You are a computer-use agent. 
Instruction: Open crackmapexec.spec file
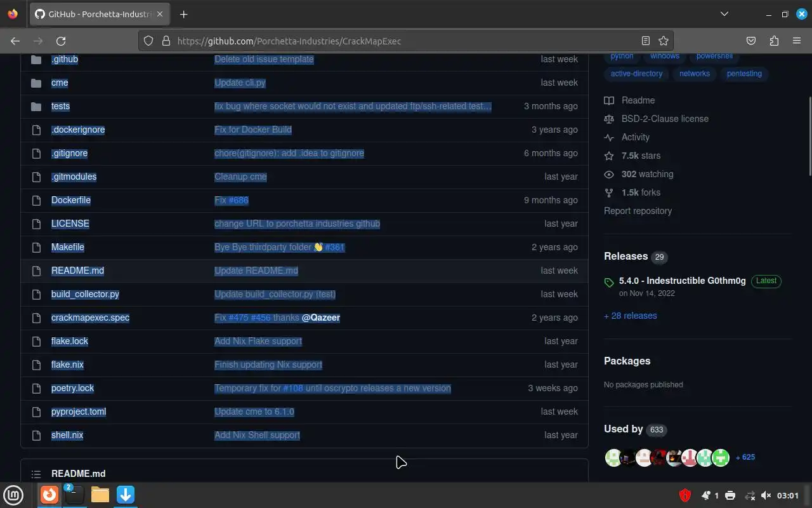pos(91,317)
